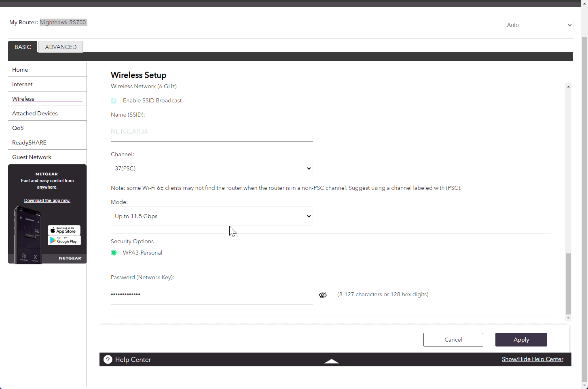Click the Apply button
The height and width of the screenshot is (389, 588).
pos(521,340)
